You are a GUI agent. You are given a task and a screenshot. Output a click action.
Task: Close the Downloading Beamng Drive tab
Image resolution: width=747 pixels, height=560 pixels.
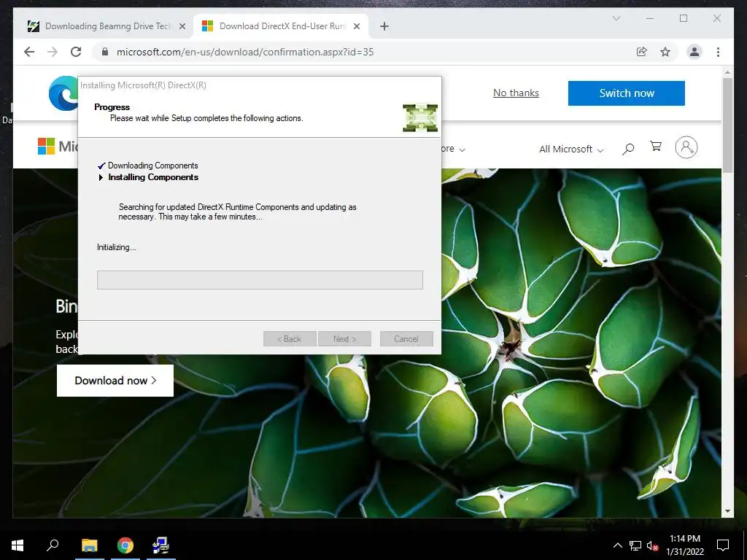(182, 26)
